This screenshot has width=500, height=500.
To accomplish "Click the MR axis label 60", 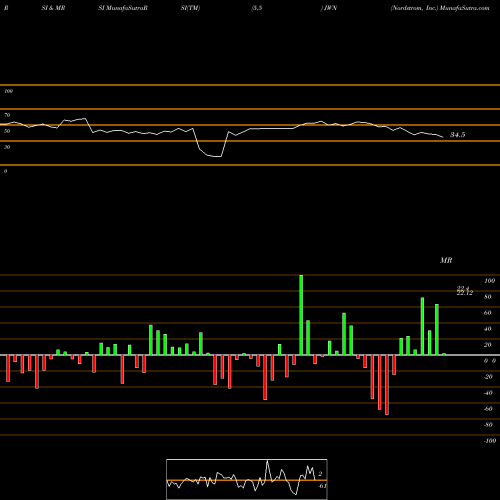I will pos(488,313).
